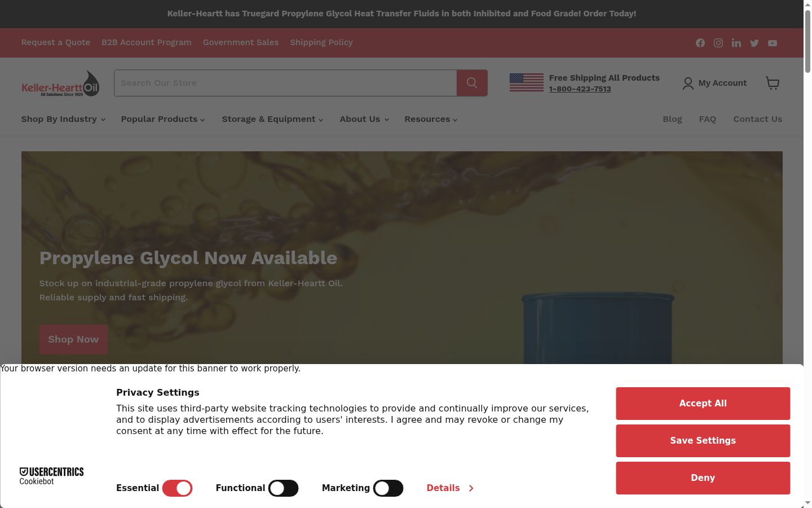This screenshot has height=508, width=812.
Task: Click the Keller-Heartt Oil logo
Action: [x=60, y=84]
